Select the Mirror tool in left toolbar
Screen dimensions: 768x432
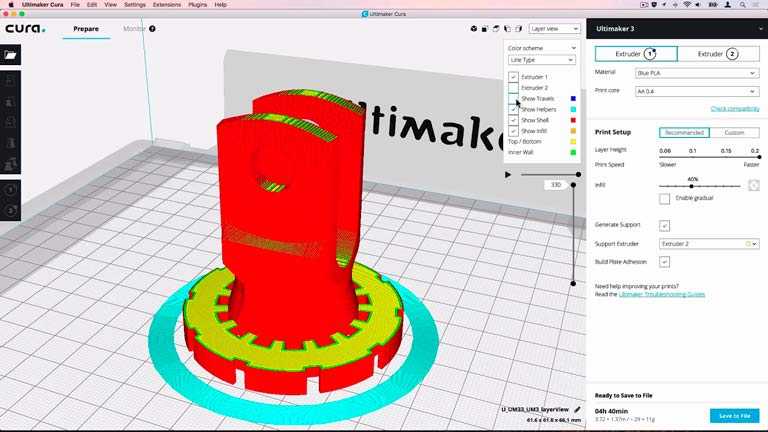tap(10, 144)
